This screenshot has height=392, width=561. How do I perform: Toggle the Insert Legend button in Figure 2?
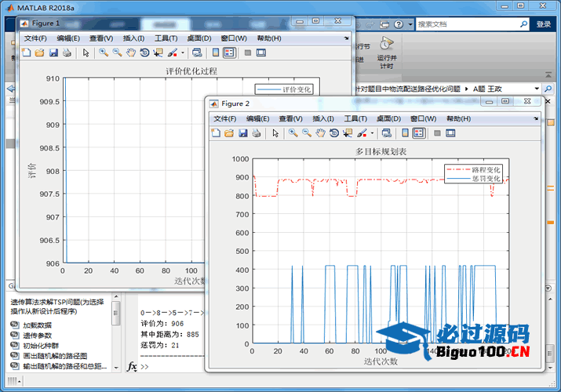click(x=419, y=133)
